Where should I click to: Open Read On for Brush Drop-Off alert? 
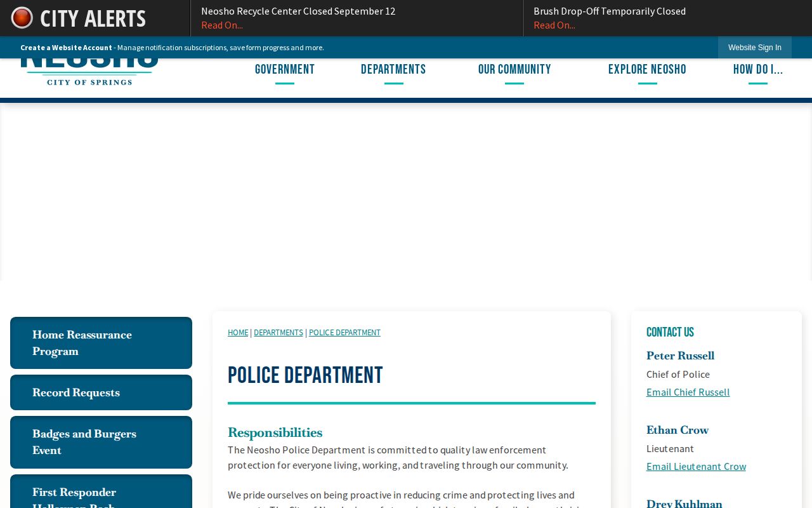tap(554, 25)
